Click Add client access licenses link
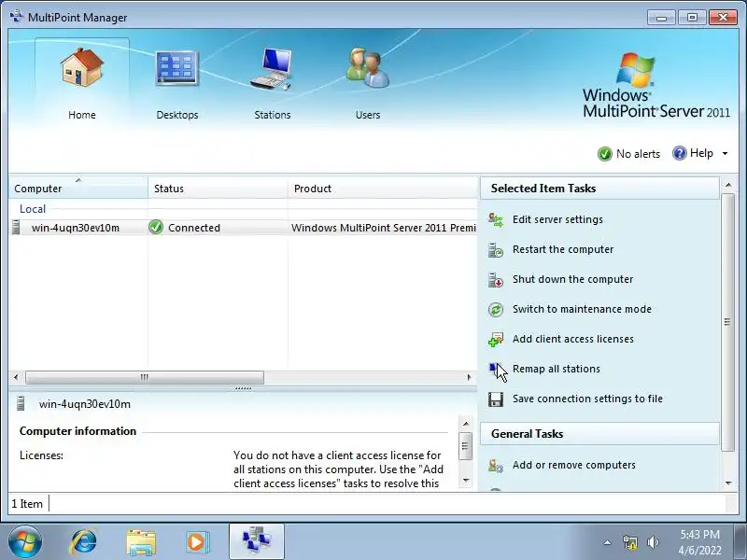This screenshot has height=560, width=747. click(573, 339)
